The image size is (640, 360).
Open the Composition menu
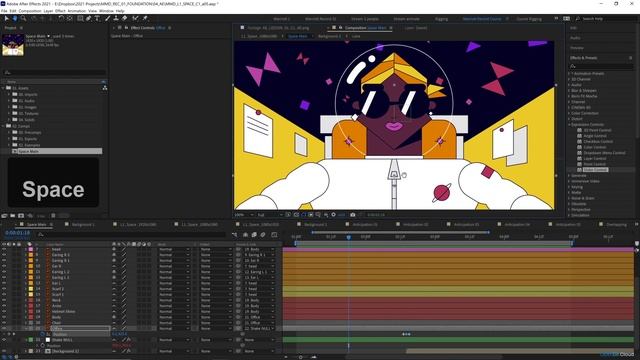click(30, 11)
